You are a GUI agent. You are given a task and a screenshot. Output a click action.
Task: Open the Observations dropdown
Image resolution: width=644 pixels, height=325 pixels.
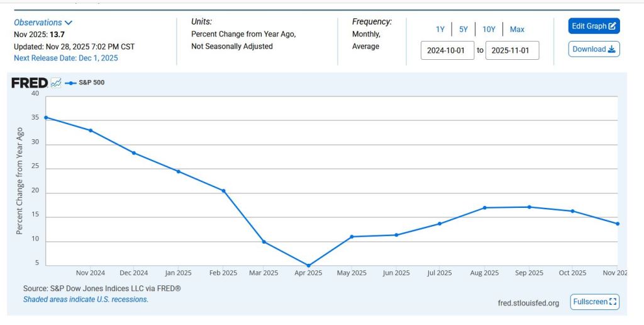(43, 23)
